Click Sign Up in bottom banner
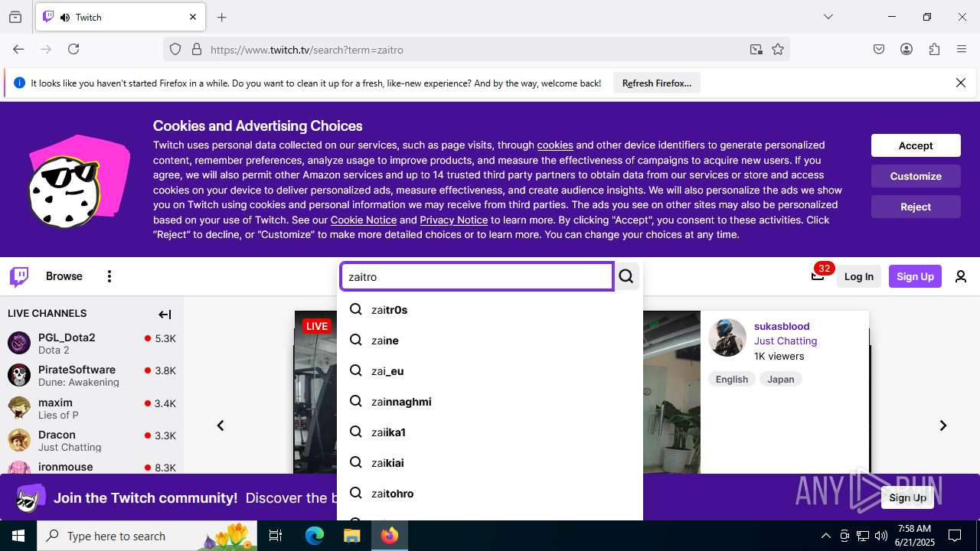Viewport: 980px width, 551px height. pyautogui.click(x=907, y=497)
